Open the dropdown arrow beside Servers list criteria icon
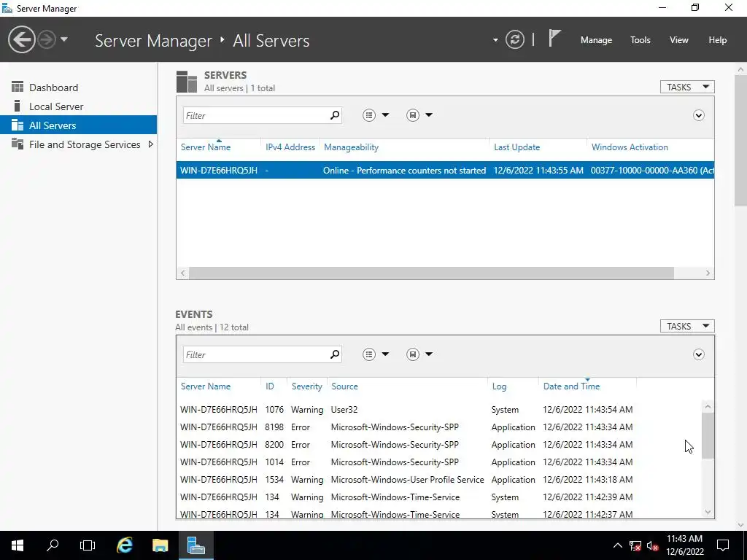The height and width of the screenshot is (560, 747). (385, 115)
